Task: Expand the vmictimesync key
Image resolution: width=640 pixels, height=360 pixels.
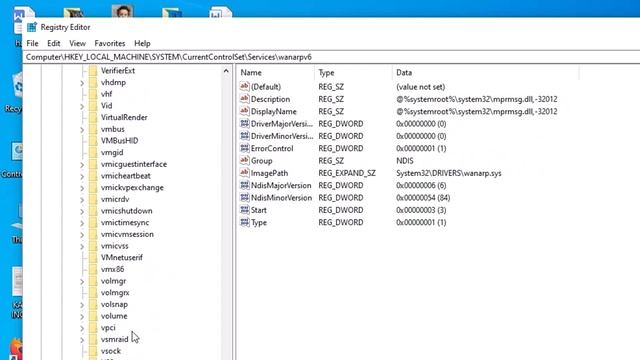Action: tap(82, 223)
